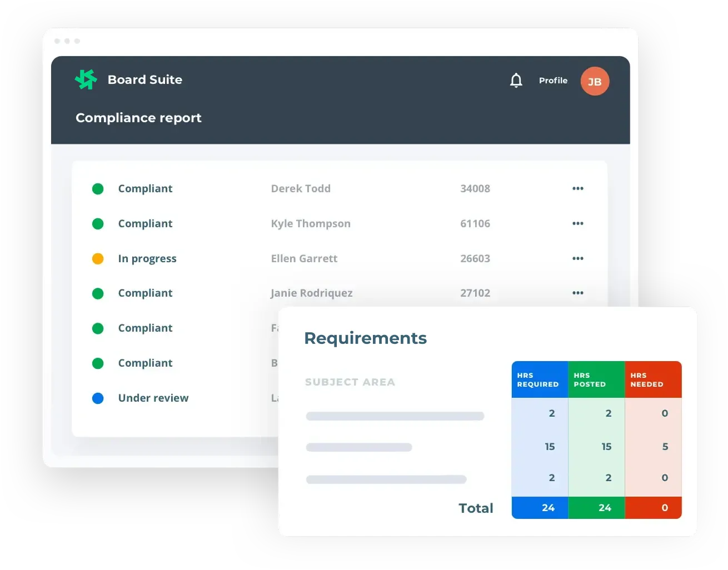728x570 pixels.
Task: Open more options for Derek Todd
Action: tap(578, 188)
